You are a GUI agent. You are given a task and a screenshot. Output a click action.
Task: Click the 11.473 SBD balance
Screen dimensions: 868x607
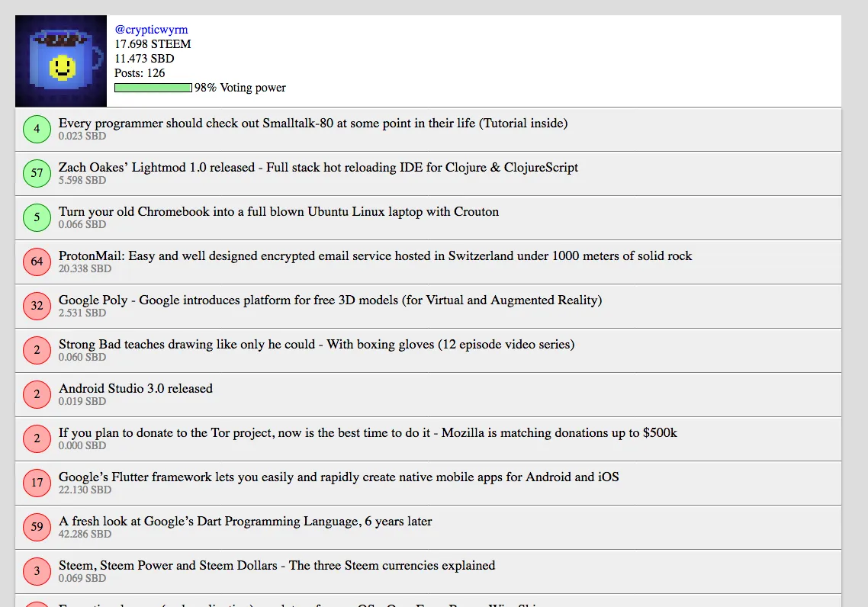click(144, 58)
